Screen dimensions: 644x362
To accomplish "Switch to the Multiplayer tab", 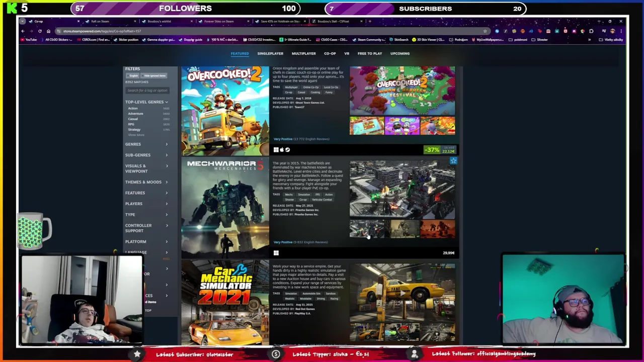I will 304,53.
